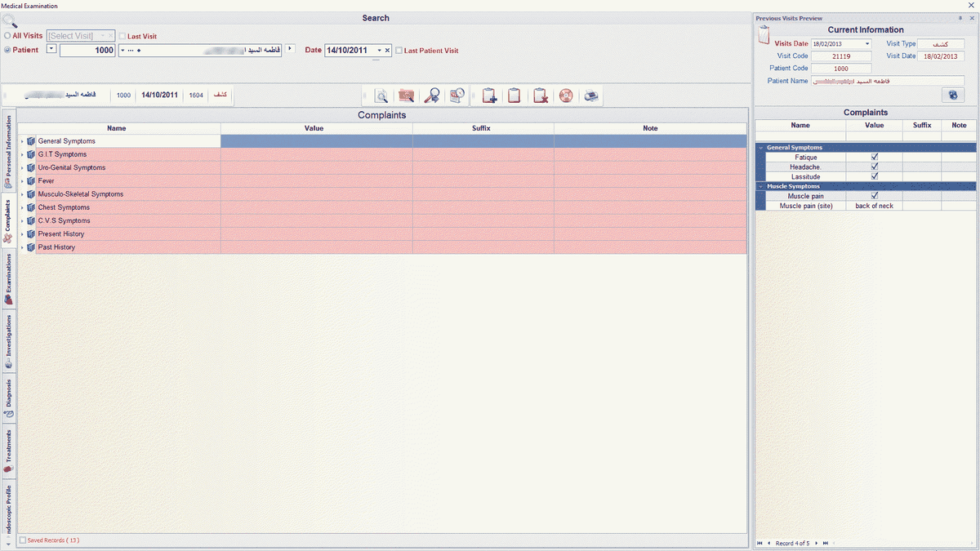
Task: Enable the Last Patient Visit checkbox
Action: (399, 51)
